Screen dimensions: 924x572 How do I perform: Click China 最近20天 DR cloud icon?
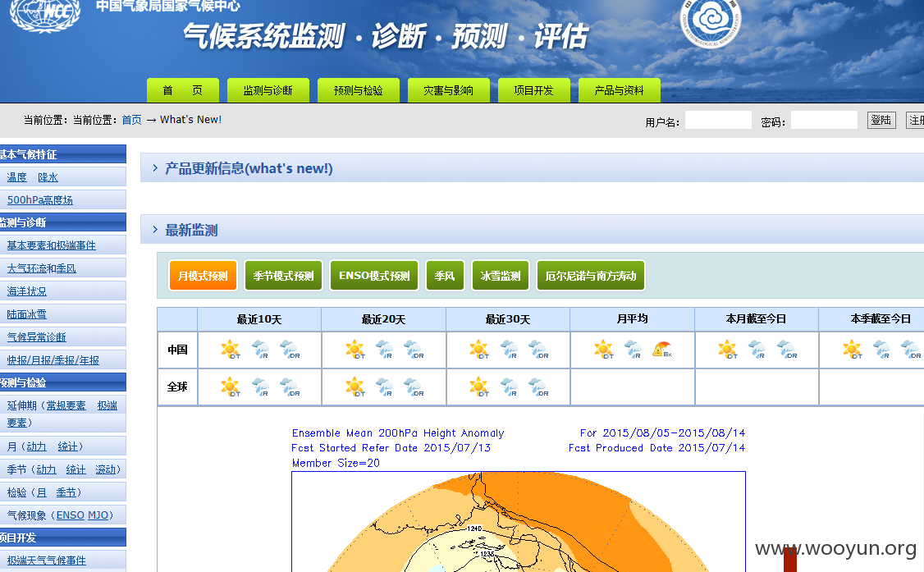coord(414,350)
